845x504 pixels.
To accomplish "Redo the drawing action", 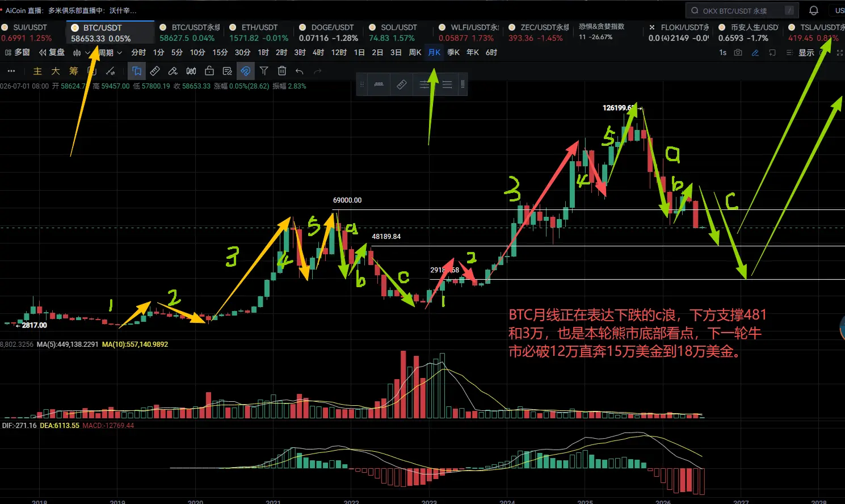I will [318, 71].
